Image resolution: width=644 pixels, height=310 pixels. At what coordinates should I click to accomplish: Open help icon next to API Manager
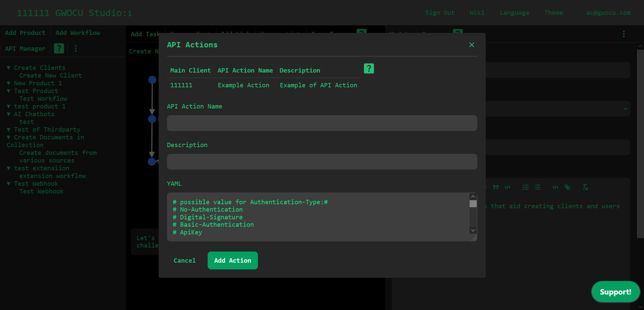[x=59, y=48]
